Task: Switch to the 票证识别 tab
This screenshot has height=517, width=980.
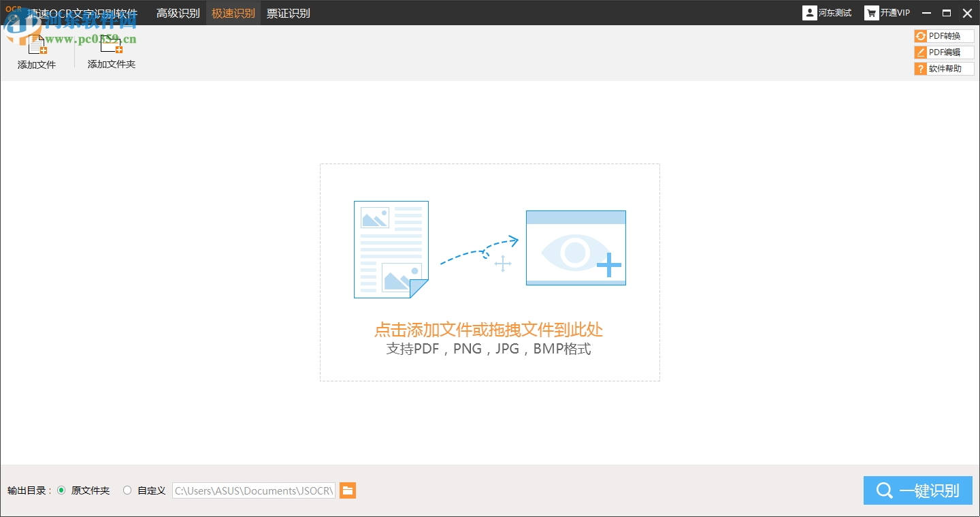Action: 289,12
